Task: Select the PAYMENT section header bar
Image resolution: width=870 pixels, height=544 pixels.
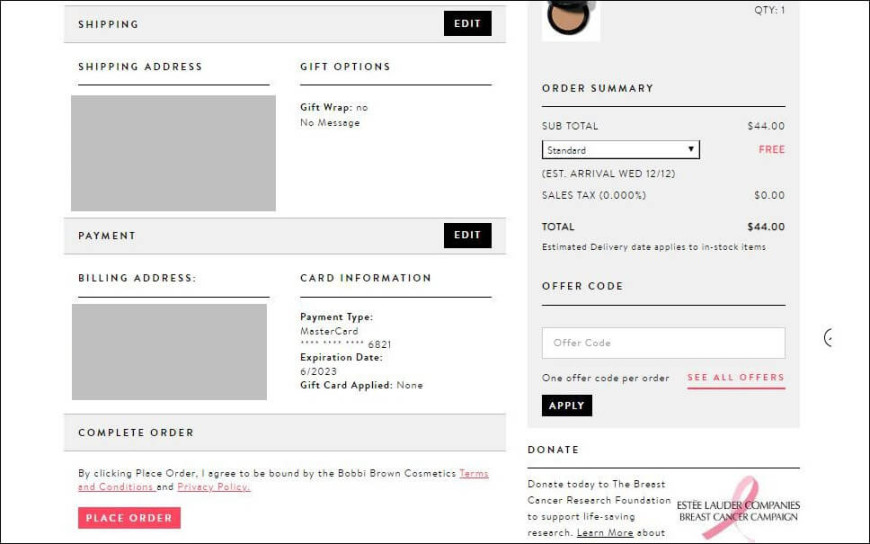Action: coord(285,236)
